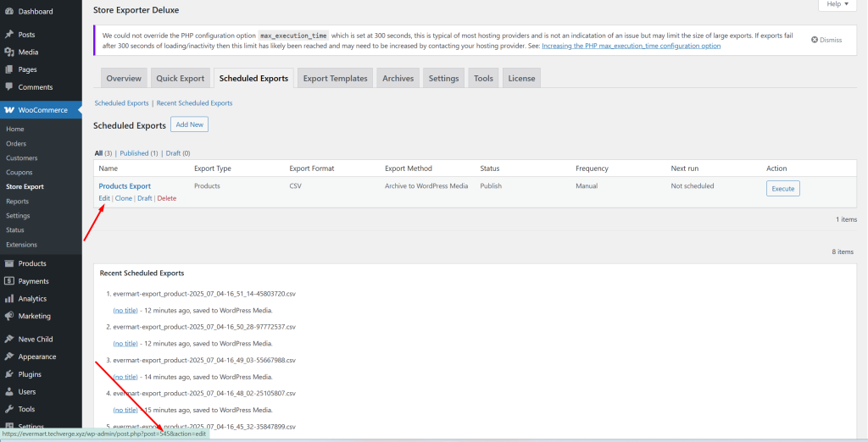
Task: Click the Appearance paintbrush icon
Action: pos(8,356)
